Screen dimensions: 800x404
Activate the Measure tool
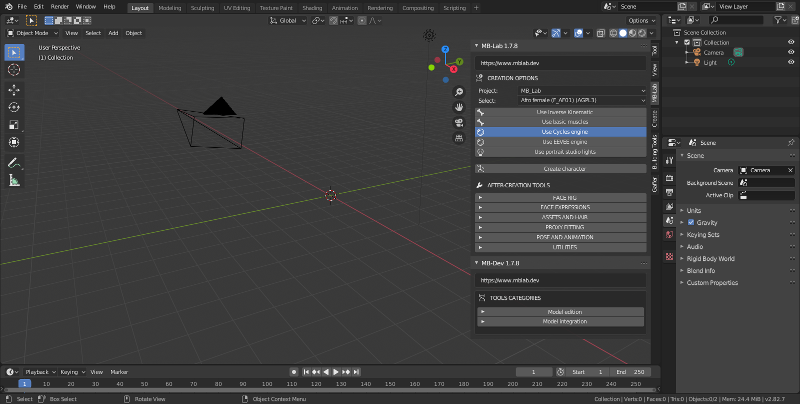point(14,181)
